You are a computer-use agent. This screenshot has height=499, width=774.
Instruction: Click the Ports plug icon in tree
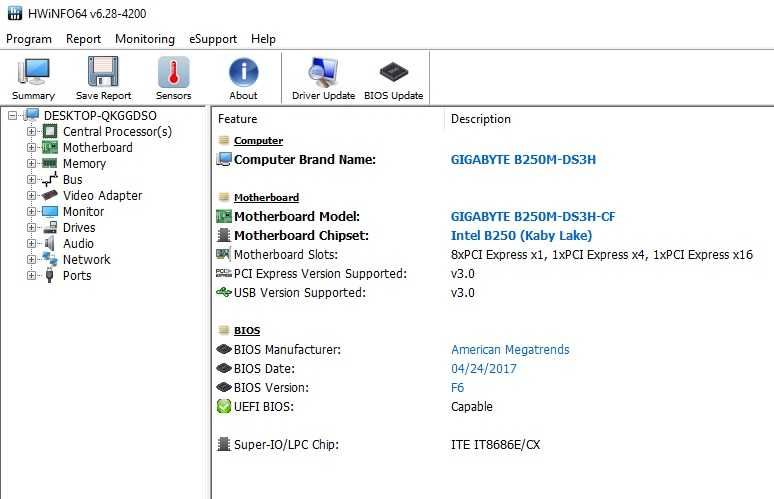[x=49, y=275]
